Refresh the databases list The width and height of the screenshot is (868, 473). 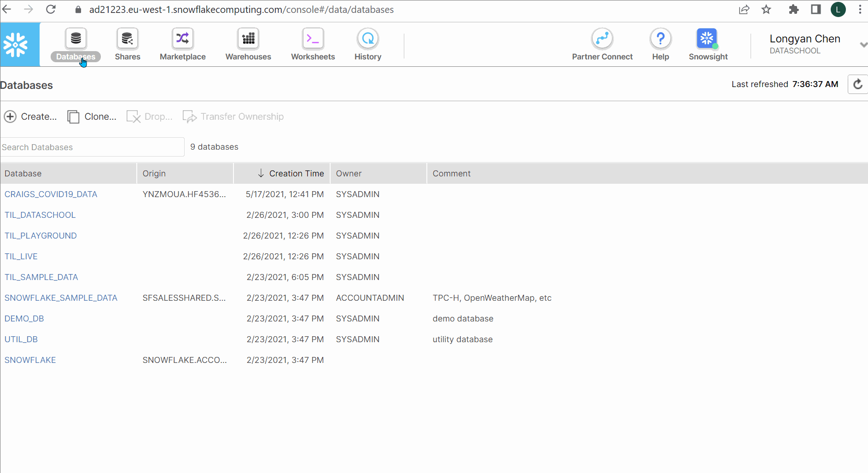pyautogui.click(x=857, y=84)
